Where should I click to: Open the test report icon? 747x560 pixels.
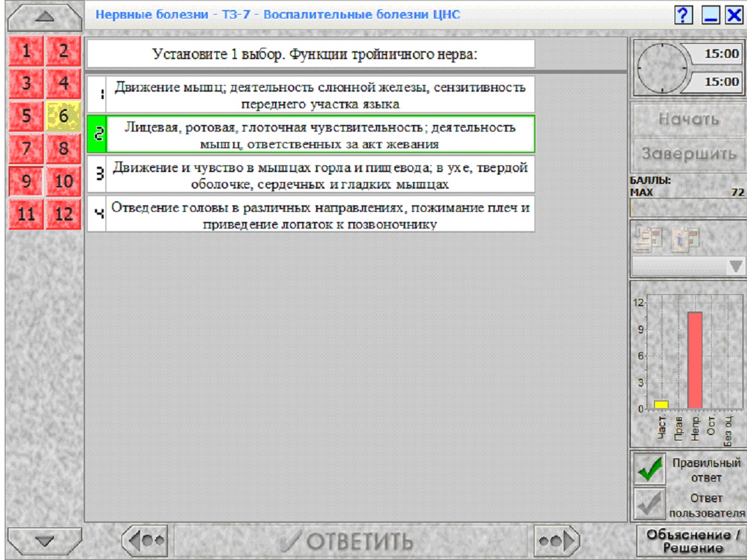tap(649, 238)
